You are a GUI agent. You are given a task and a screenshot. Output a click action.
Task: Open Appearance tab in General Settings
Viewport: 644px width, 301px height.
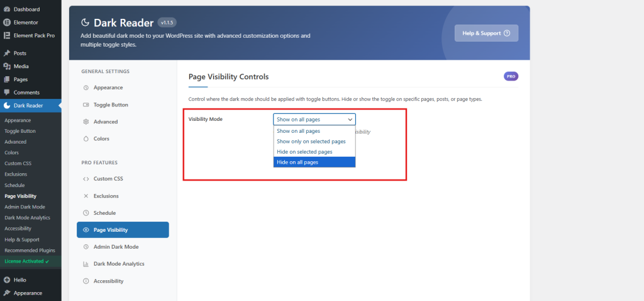tap(123, 88)
